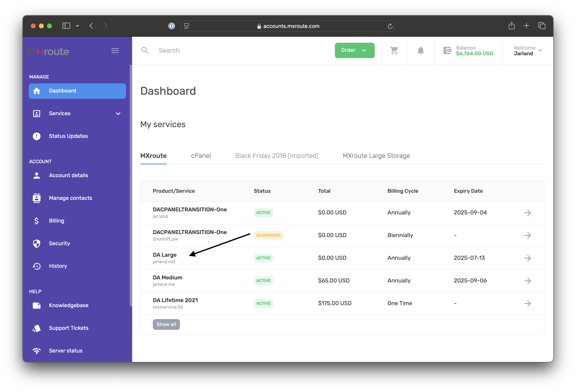Image resolution: width=576 pixels, height=392 pixels.
Task: Open the Billing page
Action: 57,221
